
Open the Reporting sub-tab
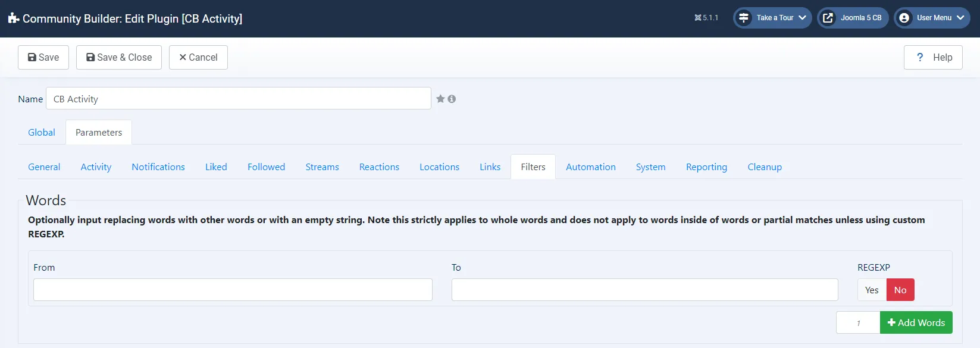(x=706, y=167)
